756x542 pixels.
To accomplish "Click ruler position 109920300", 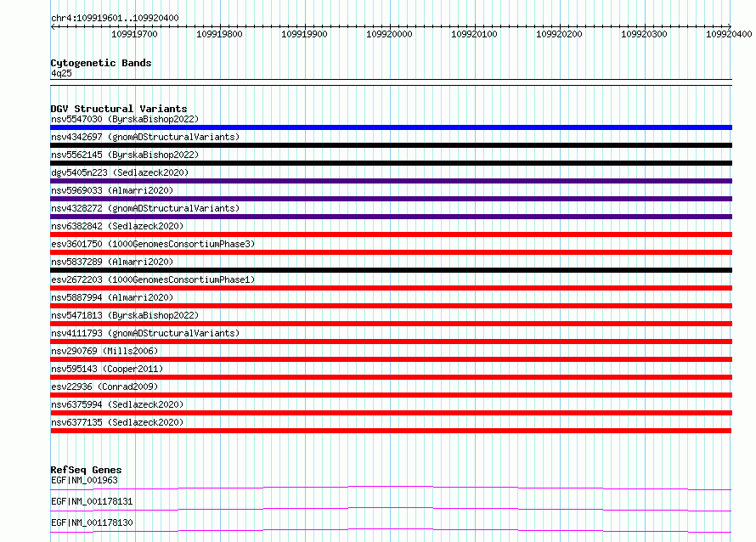I will [644, 34].
